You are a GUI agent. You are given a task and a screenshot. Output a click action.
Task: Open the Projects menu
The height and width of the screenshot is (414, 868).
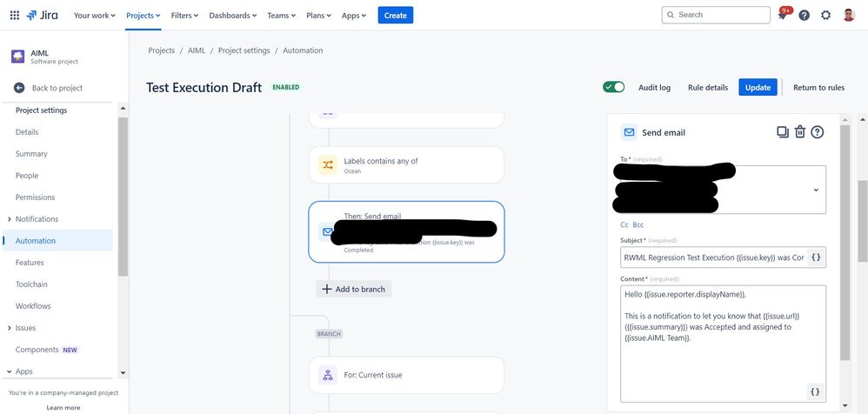click(144, 16)
